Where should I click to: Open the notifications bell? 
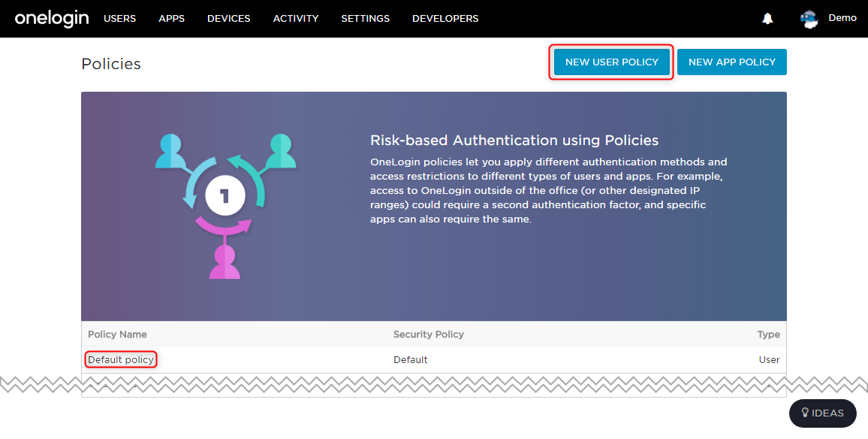767,18
